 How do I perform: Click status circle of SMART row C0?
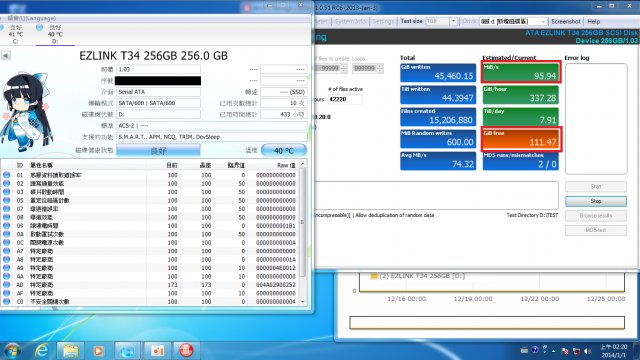[6, 302]
